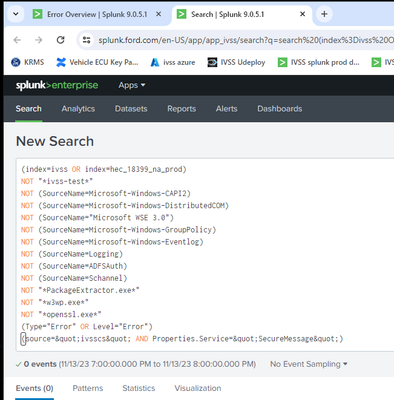Close the Error Overview tab
Image resolution: width=394 pixels, height=400 pixels.
tap(159, 14)
